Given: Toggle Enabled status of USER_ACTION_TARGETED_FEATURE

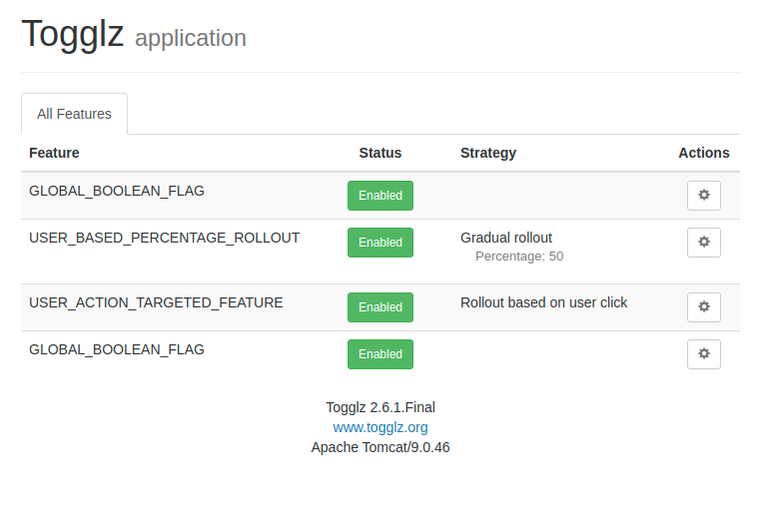Looking at the screenshot, I should [380, 307].
